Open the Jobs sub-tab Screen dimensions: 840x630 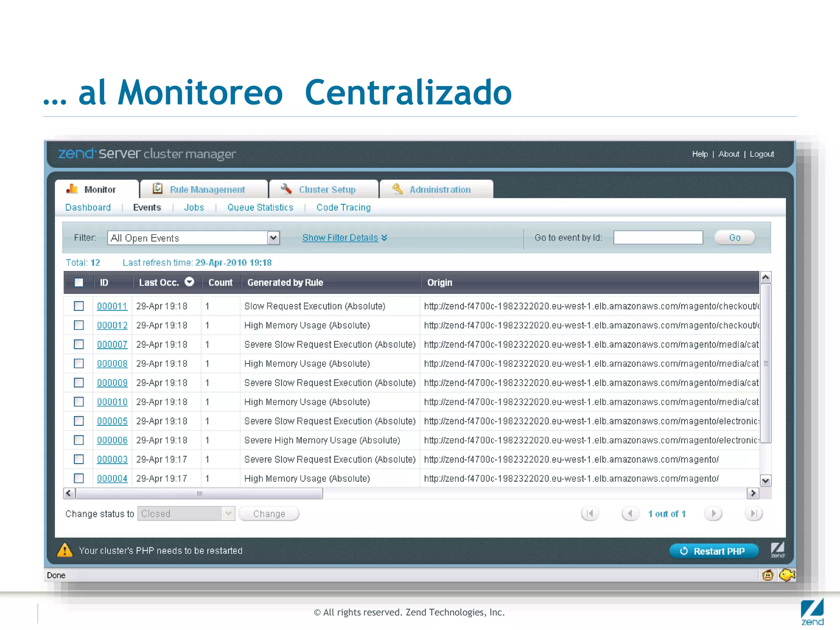pos(194,208)
